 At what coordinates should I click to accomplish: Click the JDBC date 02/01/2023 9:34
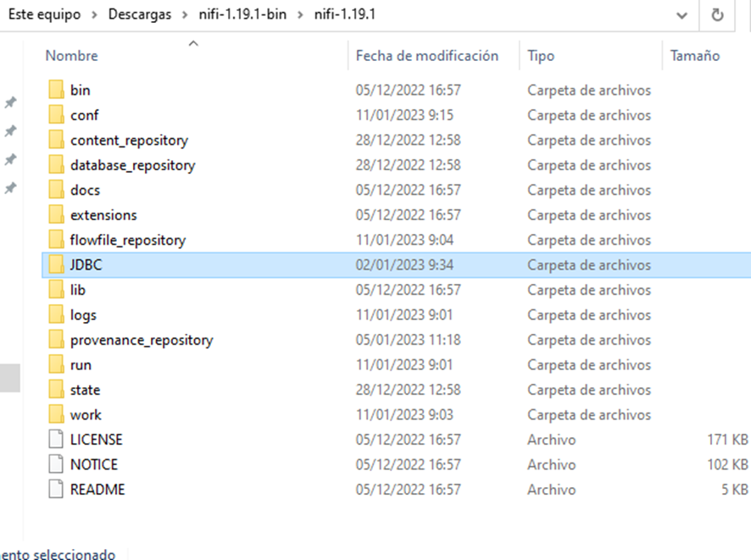coord(404,264)
